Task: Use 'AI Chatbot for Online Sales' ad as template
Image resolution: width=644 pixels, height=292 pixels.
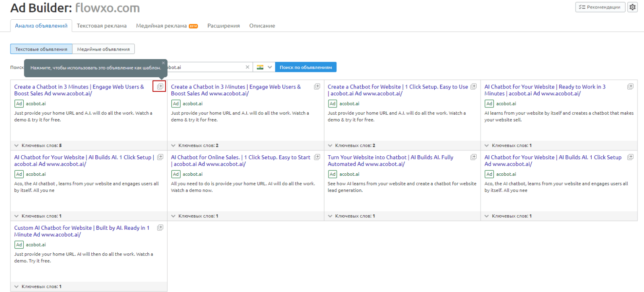Action: point(317,157)
